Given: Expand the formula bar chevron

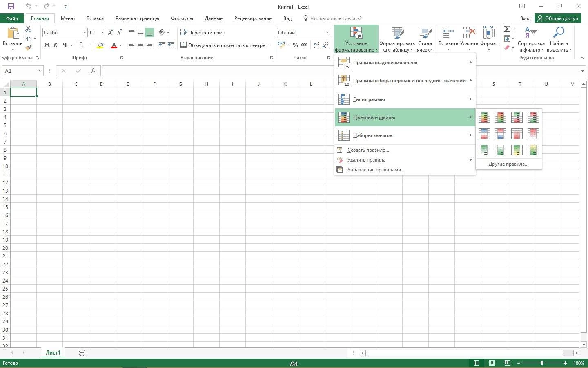Looking at the screenshot, I should tap(582, 71).
